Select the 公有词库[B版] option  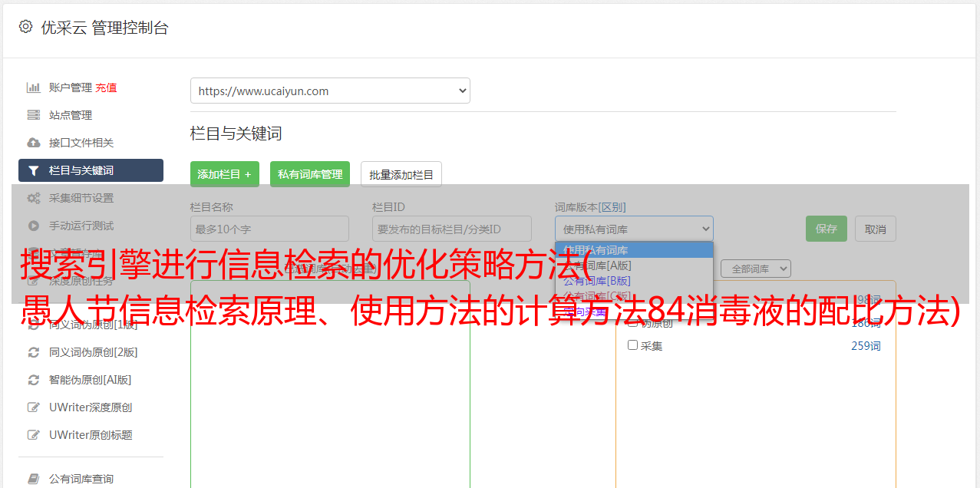point(634,280)
